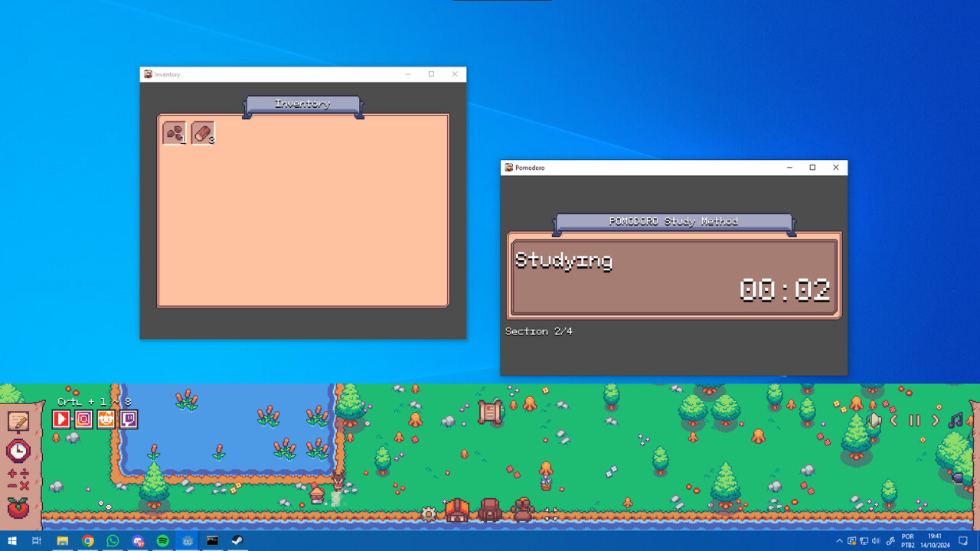
Task: Click the Pomodoro timer display 00:02
Action: 785,291
